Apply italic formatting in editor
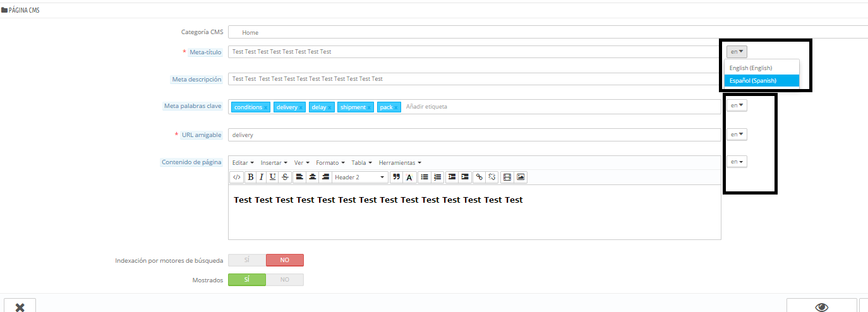868x312 pixels. click(x=262, y=177)
